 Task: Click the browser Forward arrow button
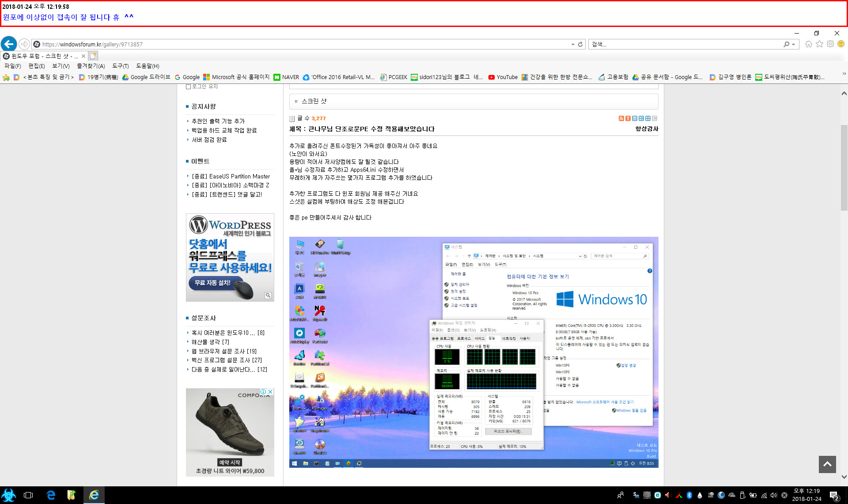(x=24, y=44)
